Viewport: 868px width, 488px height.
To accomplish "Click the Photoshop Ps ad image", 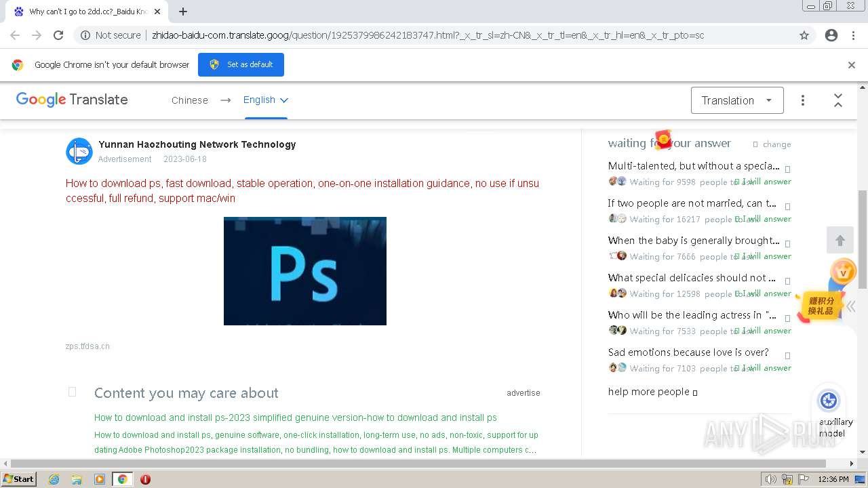I will 305,271.
